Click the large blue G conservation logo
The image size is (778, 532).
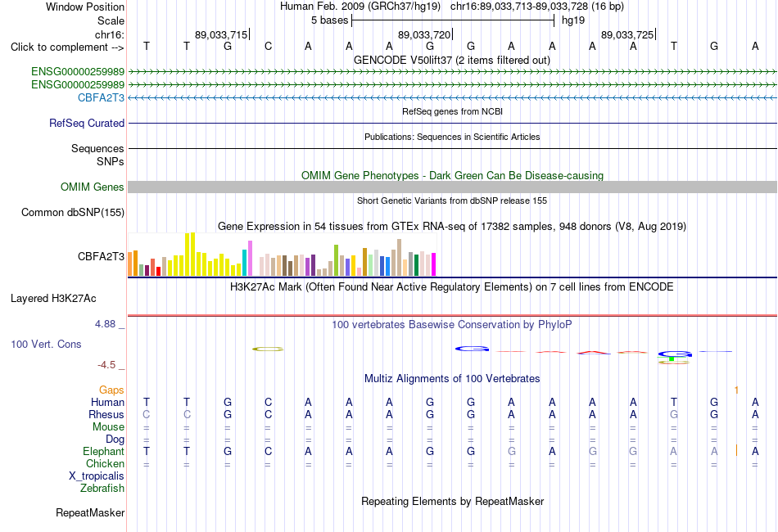[x=472, y=349]
